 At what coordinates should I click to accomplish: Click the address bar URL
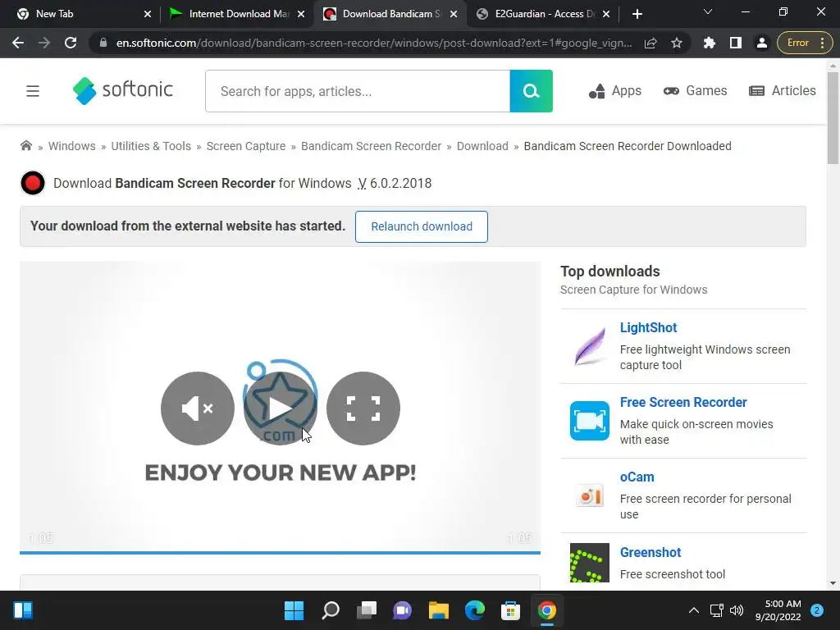click(373, 43)
